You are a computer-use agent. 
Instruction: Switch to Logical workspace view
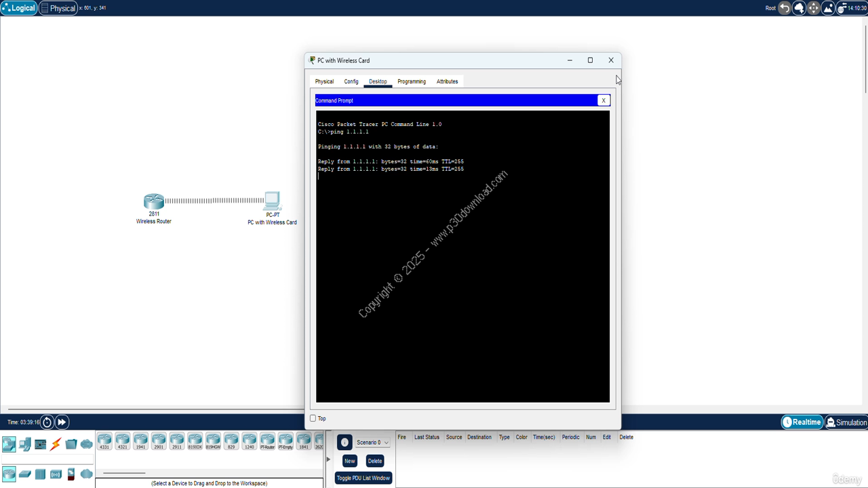coord(19,8)
